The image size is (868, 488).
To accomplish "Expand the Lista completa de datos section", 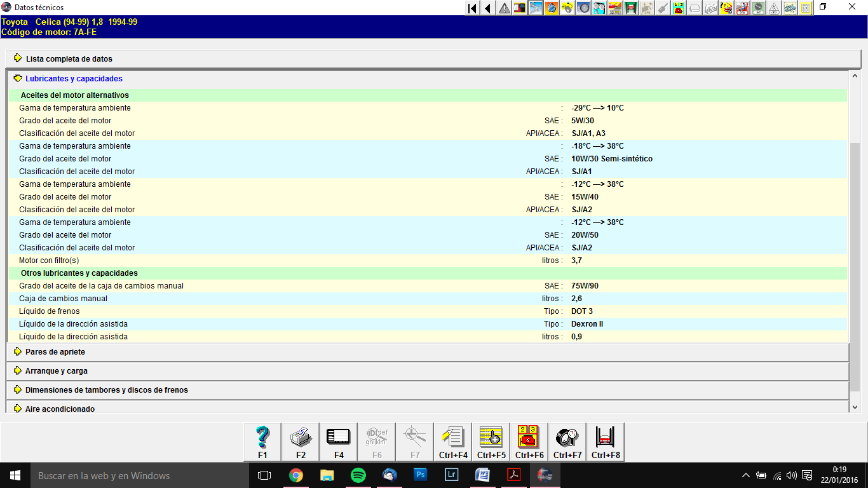I will pos(433,58).
